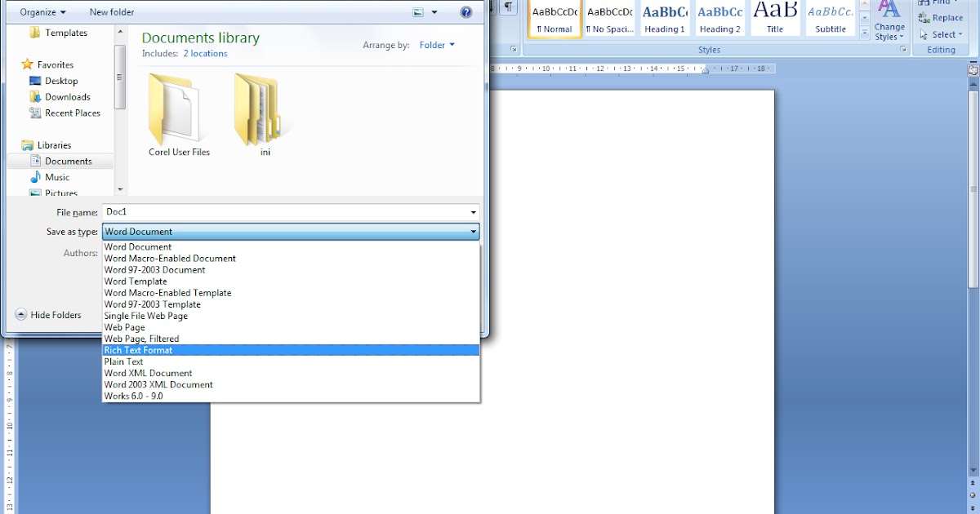Click the navigation pane scrollbar thumb
This screenshot has width=980, height=514.
[121, 76]
